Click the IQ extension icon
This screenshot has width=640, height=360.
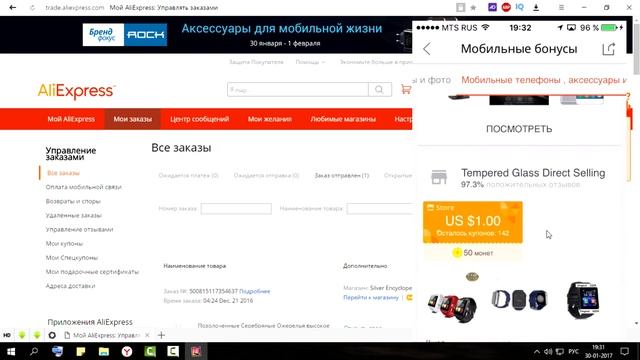(x=520, y=7)
